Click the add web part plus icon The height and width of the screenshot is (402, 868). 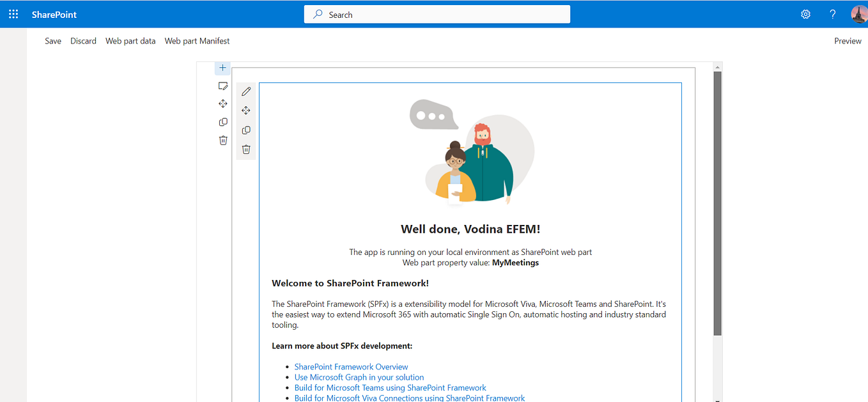point(222,67)
